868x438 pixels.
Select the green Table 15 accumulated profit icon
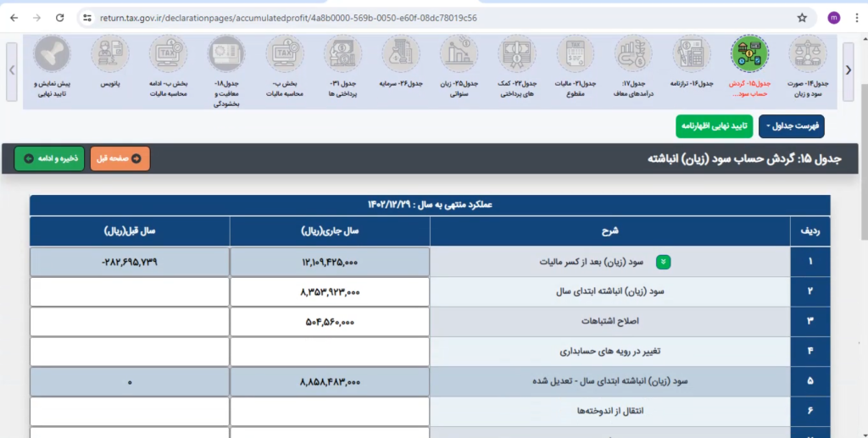[749, 54]
